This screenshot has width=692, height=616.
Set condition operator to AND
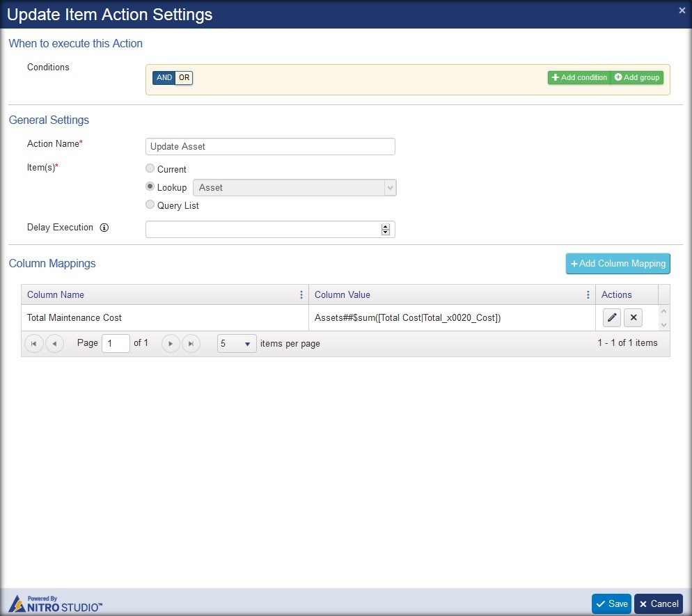pos(164,78)
